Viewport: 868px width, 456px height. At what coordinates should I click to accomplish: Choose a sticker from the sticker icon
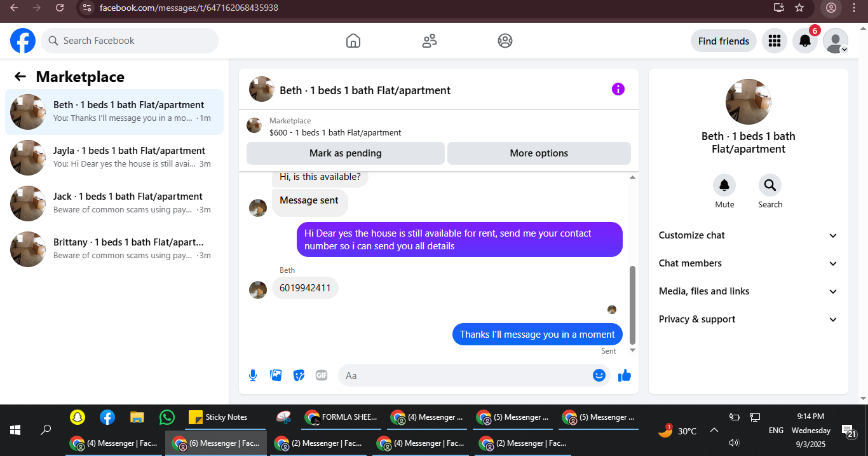[x=299, y=375]
